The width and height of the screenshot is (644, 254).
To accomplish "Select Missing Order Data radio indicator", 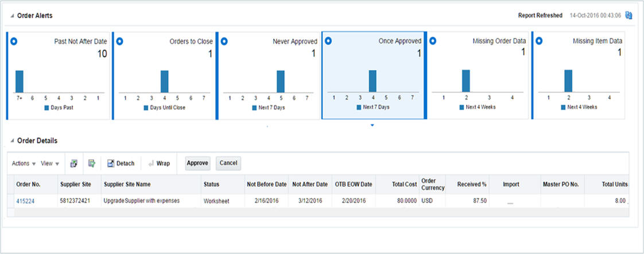I will pos(432,41).
